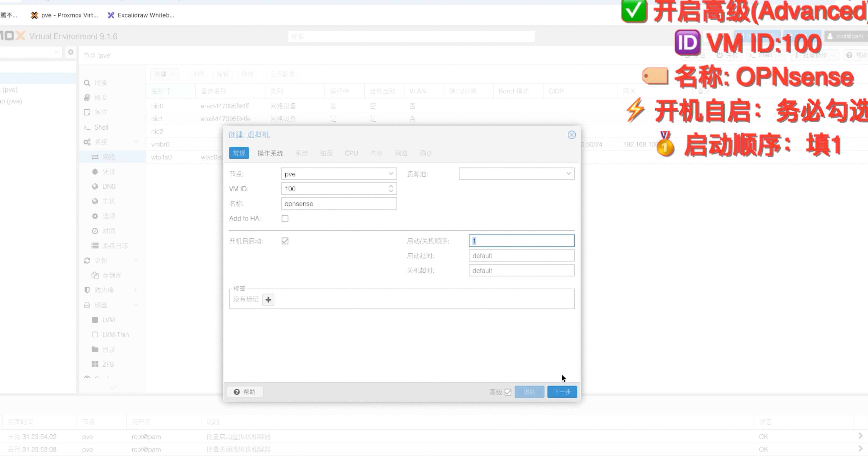Open the LVM item under disks
The image size is (868, 458).
109,320
